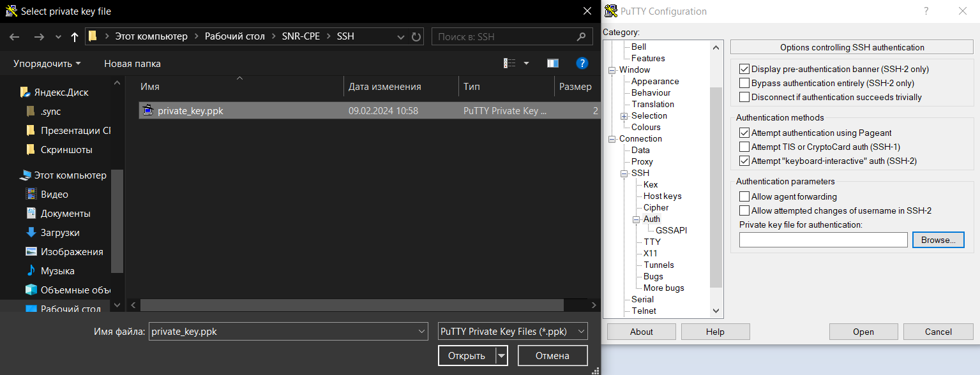The image size is (980, 375).
Task: Click the file list horizontal scrollbar
Action: click(x=358, y=305)
